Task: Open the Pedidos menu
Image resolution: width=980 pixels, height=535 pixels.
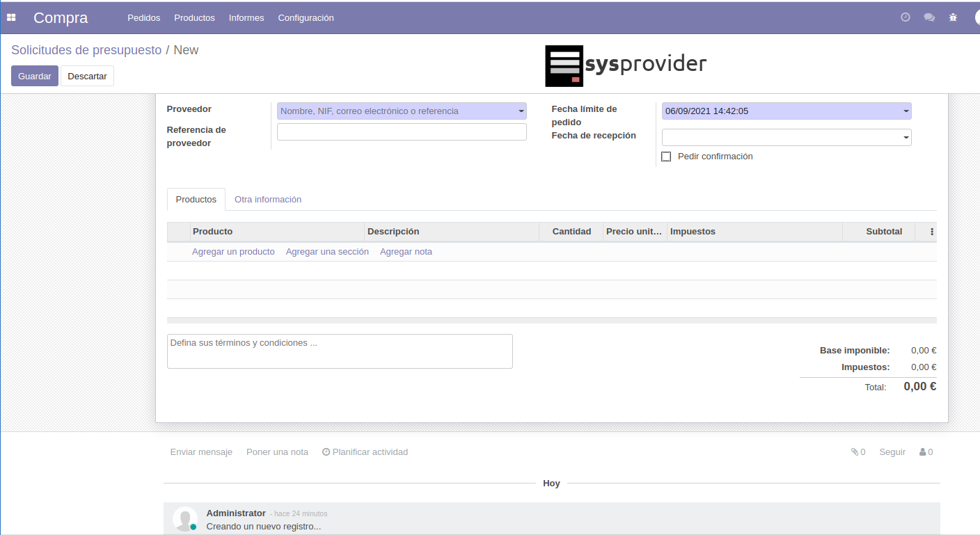Action: (x=143, y=17)
